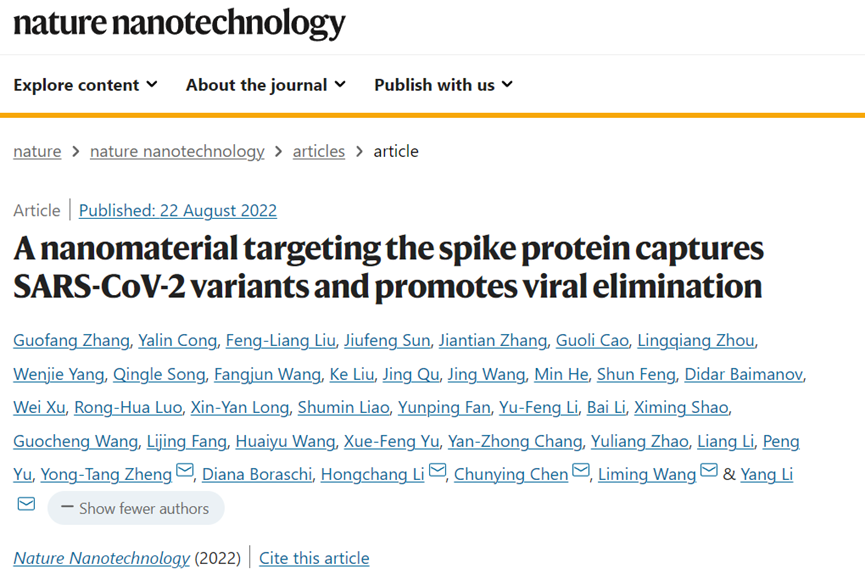Open author Guofang Zhang's profile
Image resolution: width=865 pixels, height=580 pixels.
pyautogui.click(x=71, y=340)
